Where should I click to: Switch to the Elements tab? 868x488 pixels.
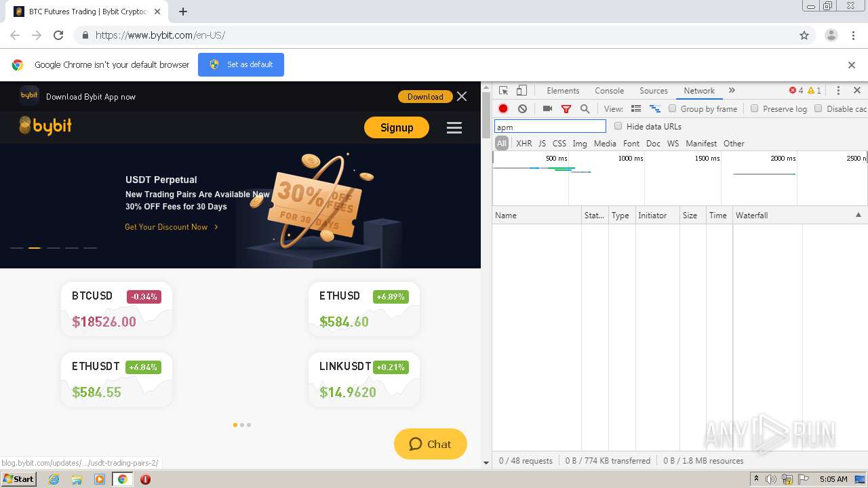[563, 90]
